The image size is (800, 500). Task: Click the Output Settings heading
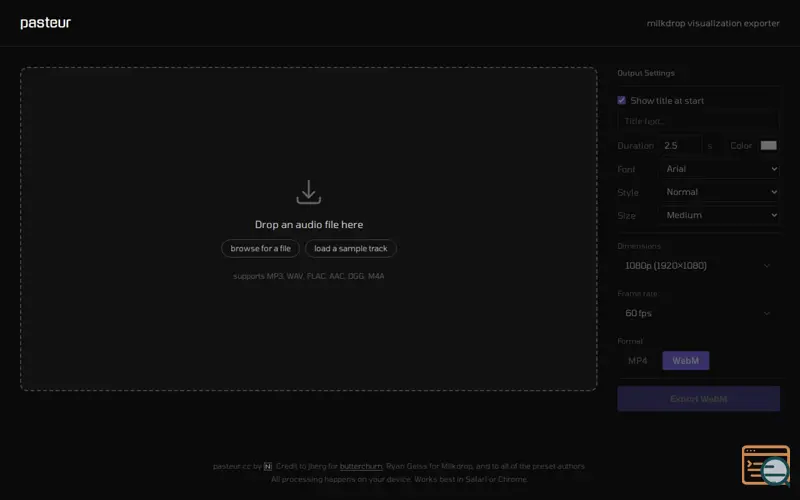coord(646,73)
